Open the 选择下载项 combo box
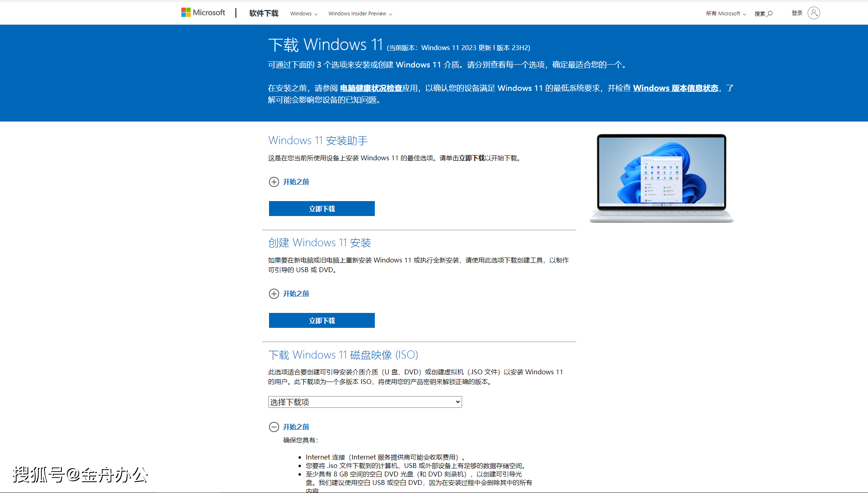Viewport: 868px width, 493px height. (x=365, y=402)
